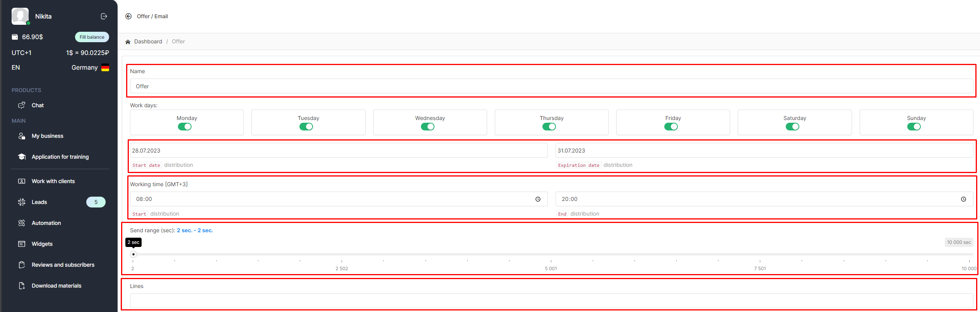Click the send range slider handle
The height and width of the screenshot is (312, 980).
click(x=133, y=254)
